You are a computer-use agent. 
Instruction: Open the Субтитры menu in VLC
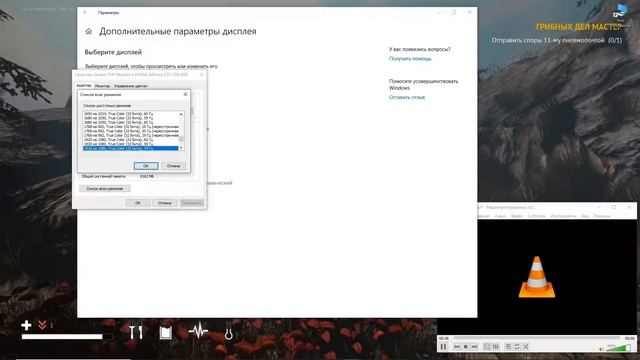click(536, 216)
